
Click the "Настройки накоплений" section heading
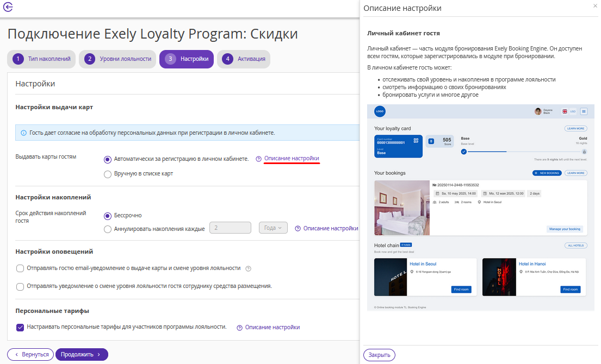tap(53, 197)
